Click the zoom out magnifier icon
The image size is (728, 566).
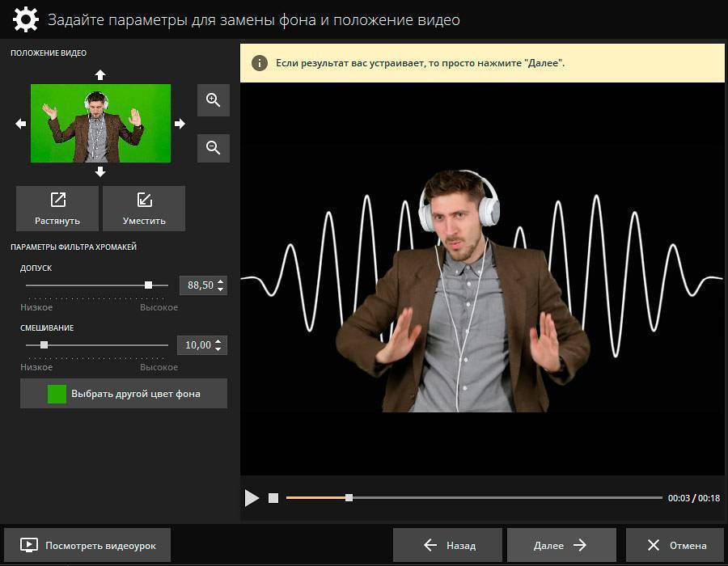pos(214,148)
